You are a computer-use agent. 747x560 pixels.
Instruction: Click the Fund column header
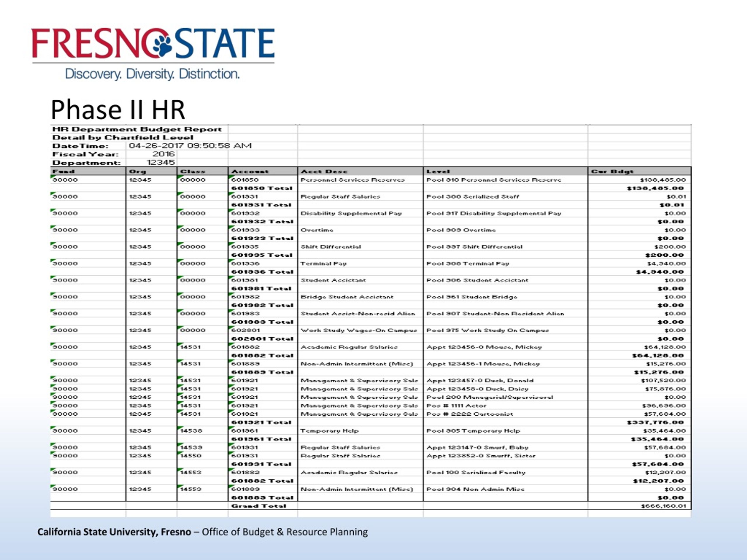click(88, 171)
